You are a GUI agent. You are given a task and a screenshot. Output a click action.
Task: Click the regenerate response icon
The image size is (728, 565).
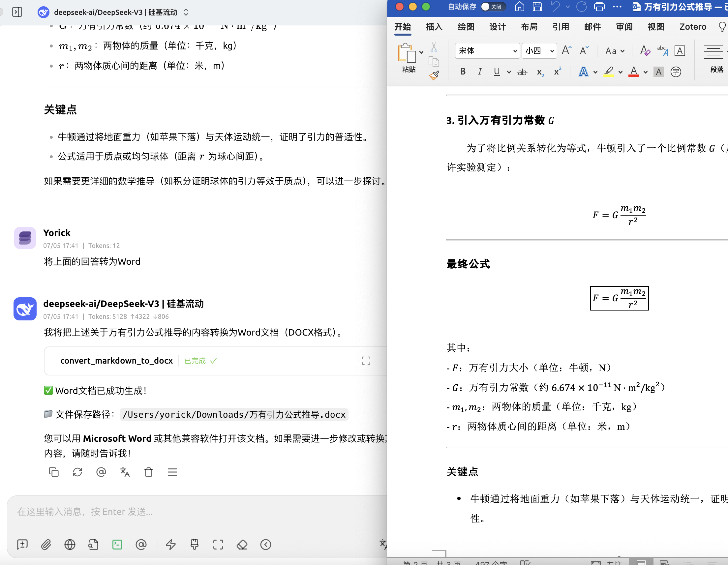(x=77, y=472)
